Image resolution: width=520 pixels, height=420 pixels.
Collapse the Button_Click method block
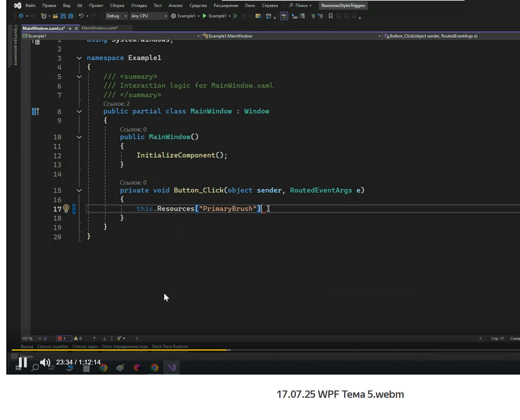click(x=79, y=190)
